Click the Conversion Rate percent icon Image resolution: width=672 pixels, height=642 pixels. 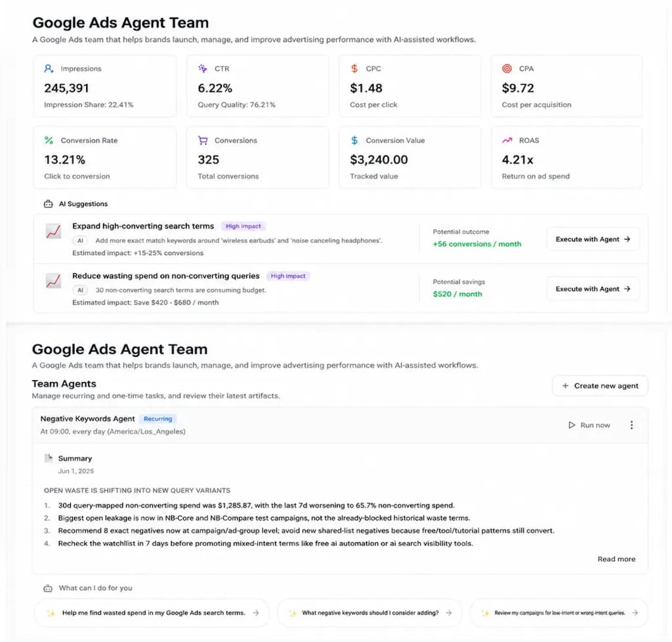click(x=49, y=140)
